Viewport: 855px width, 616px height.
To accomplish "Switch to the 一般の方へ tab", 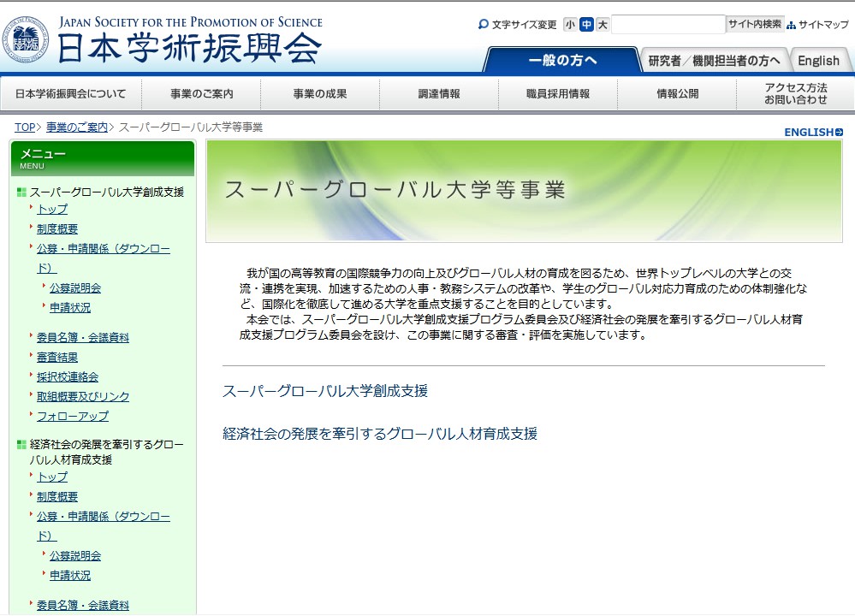I will (x=562, y=60).
